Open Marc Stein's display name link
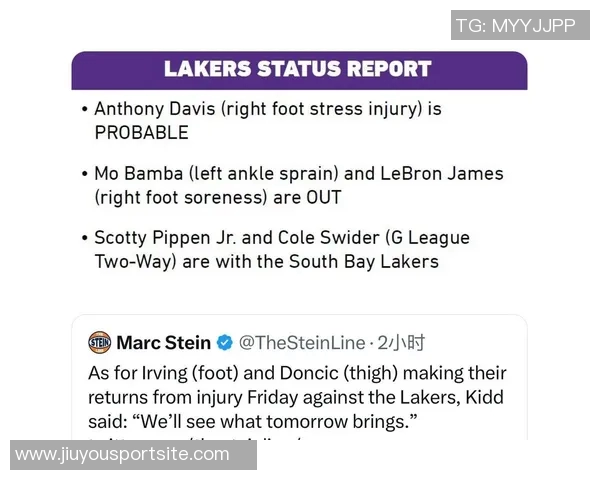The height and width of the screenshot is (480, 600). 164,343
